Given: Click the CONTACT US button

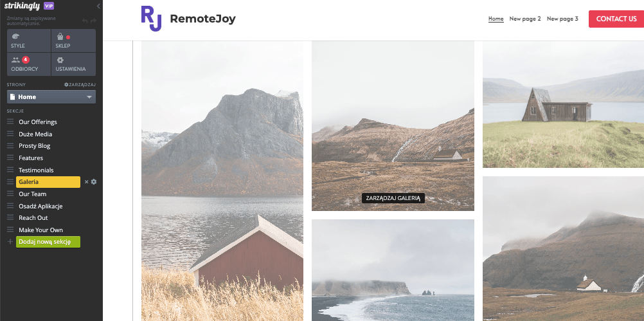Looking at the screenshot, I should click(x=616, y=19).
